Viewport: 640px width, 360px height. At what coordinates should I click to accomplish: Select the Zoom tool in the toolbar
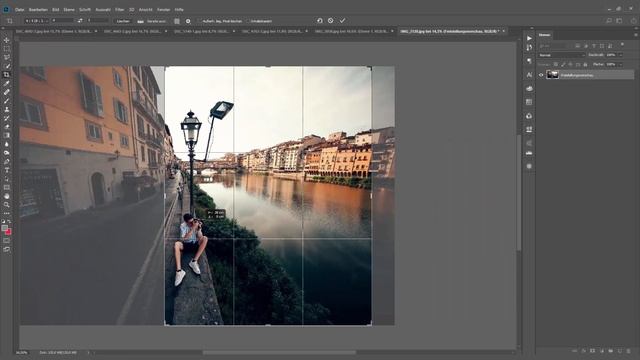[7, 205]
